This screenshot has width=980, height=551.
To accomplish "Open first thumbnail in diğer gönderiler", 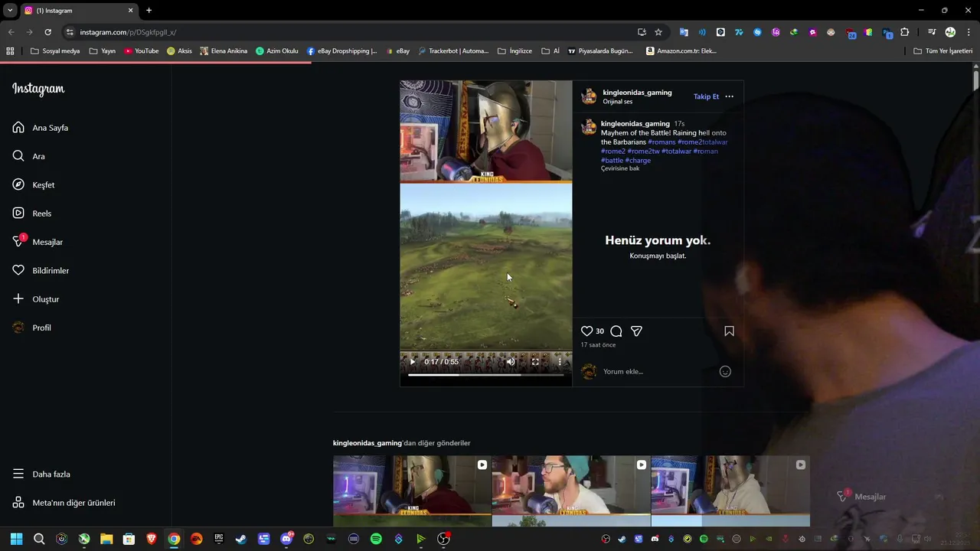I will click(x=412, y=491).
